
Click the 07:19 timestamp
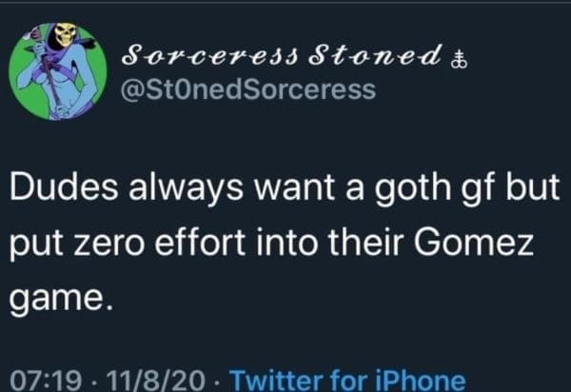click(x=39, y=377)
